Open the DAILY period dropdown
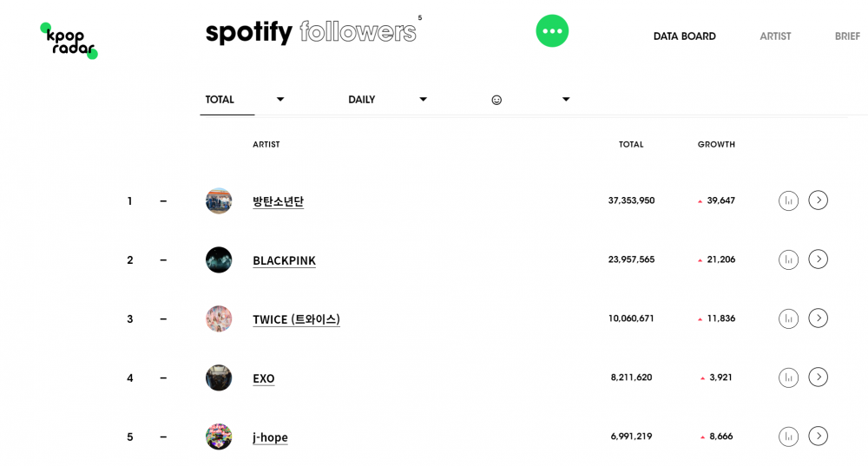Screen dimensions: 868x466 coord(387,100)
